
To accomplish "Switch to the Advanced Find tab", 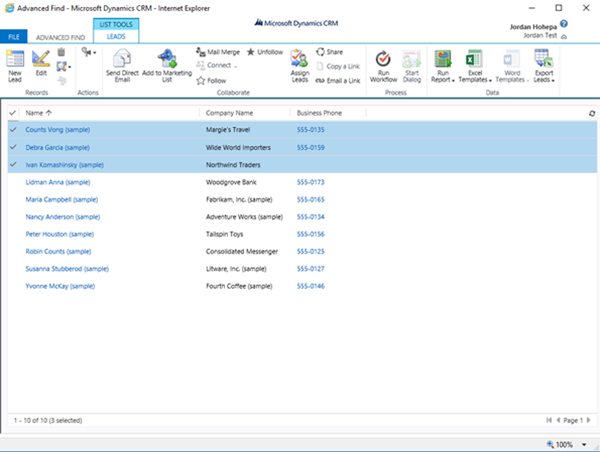I will pyautogui.click(x=59, y=37).
